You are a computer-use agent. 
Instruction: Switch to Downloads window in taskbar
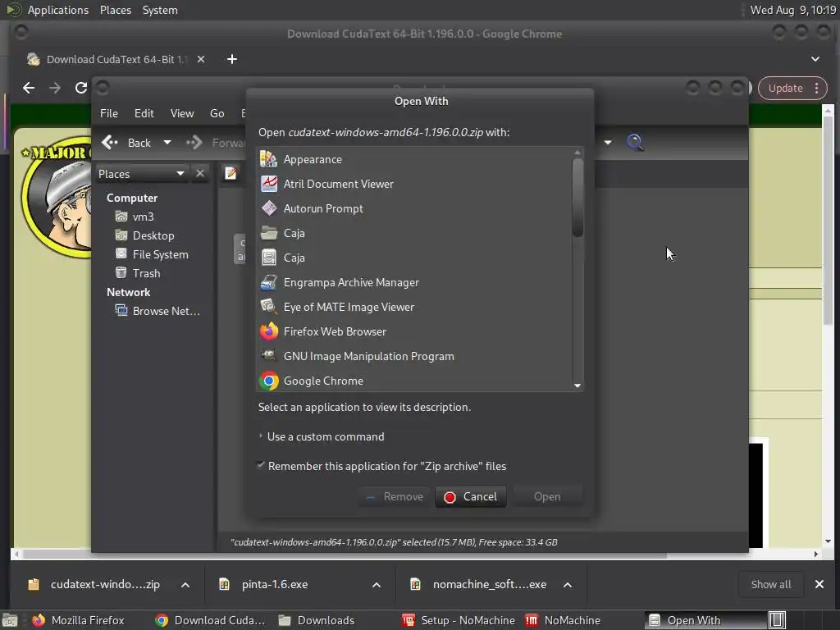[317, 620]
